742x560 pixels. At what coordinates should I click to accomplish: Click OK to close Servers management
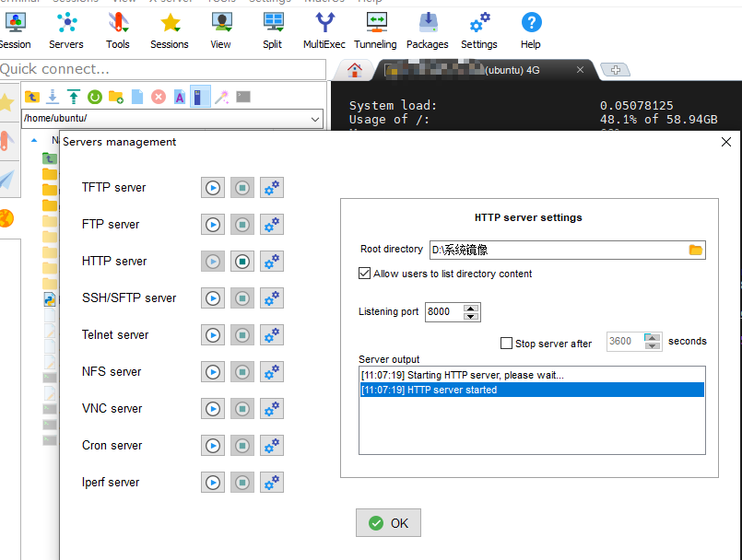pyautogui.click(x=388, y=523)
